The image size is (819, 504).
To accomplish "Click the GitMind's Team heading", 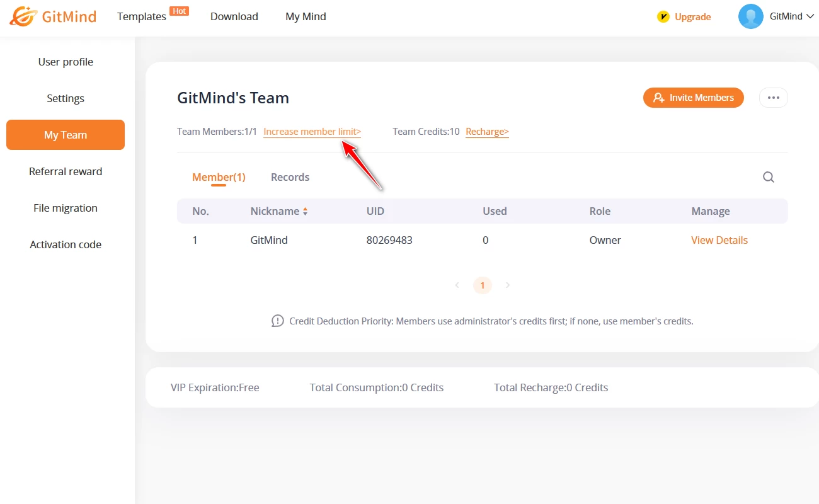I will (233, 98).
